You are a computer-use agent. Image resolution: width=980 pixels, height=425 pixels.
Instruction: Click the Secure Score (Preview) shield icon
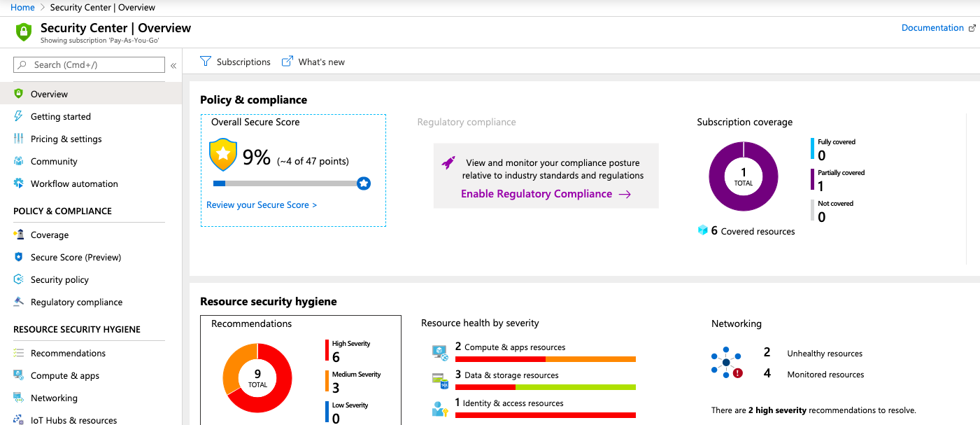click(18, 257)
